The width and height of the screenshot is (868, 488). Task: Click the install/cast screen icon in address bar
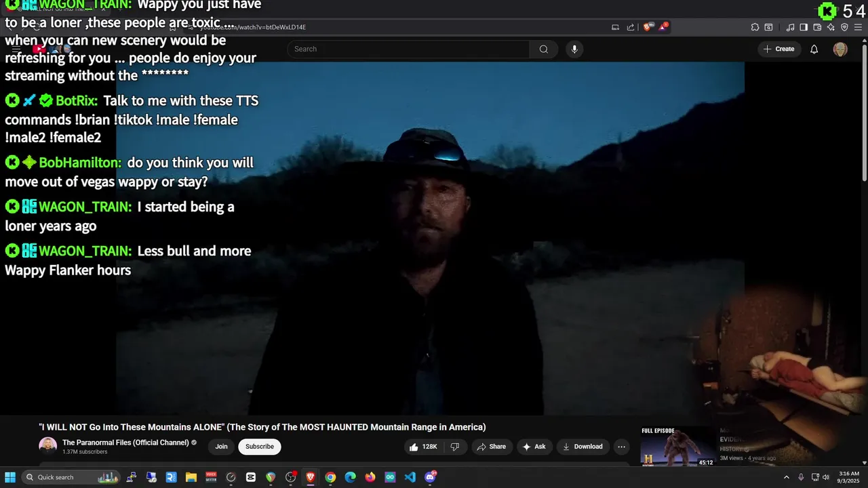coord(615,27)
